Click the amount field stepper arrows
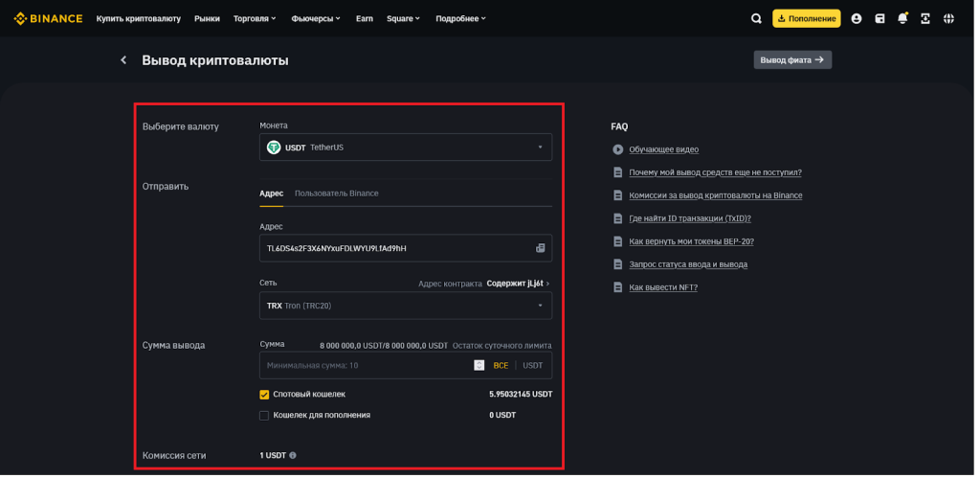This screenshot has height=478, width=980. click(479, 365)
